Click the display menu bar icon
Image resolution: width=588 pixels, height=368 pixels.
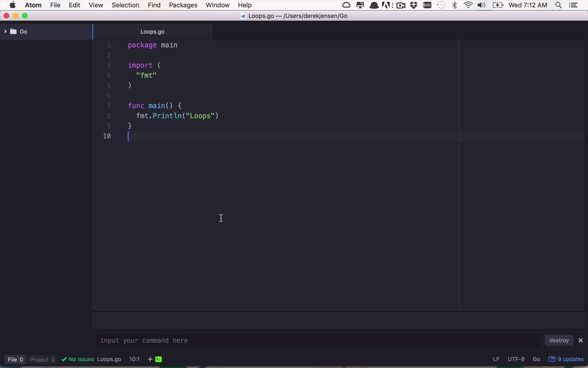coord(360,5)
